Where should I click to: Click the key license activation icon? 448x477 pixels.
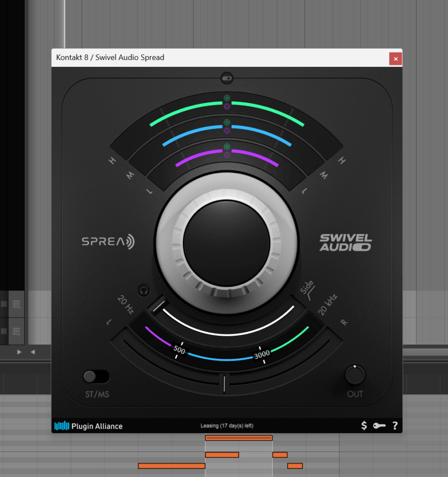pyautogui.click(x=379, y=425)
